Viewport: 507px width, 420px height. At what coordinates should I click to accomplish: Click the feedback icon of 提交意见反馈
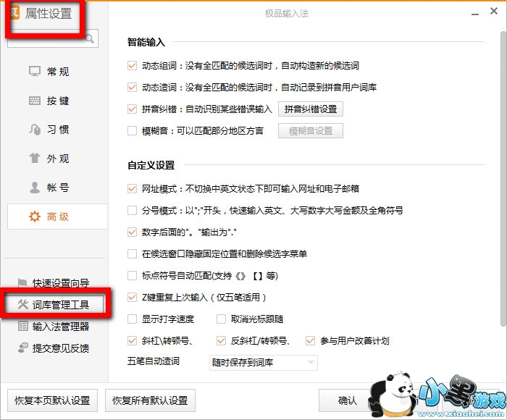(x=23, y=348)
